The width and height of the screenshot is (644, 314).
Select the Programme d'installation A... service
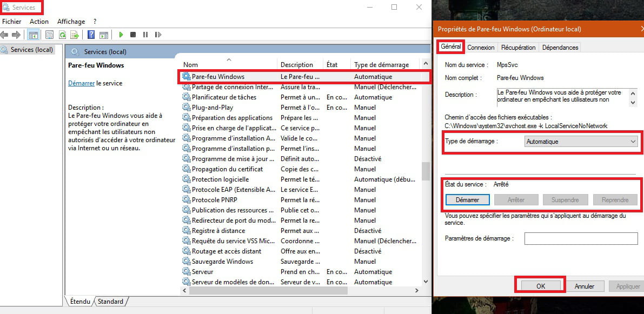tap(301, 138)
